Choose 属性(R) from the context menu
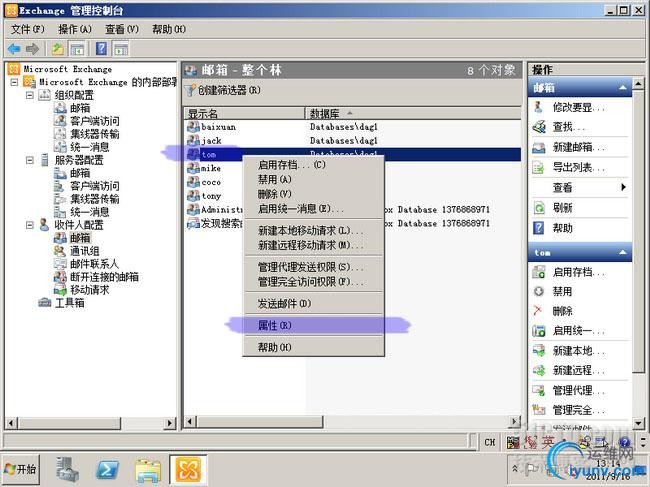The height and width of the screenshot is (487, 650). [x=313, y=325]
